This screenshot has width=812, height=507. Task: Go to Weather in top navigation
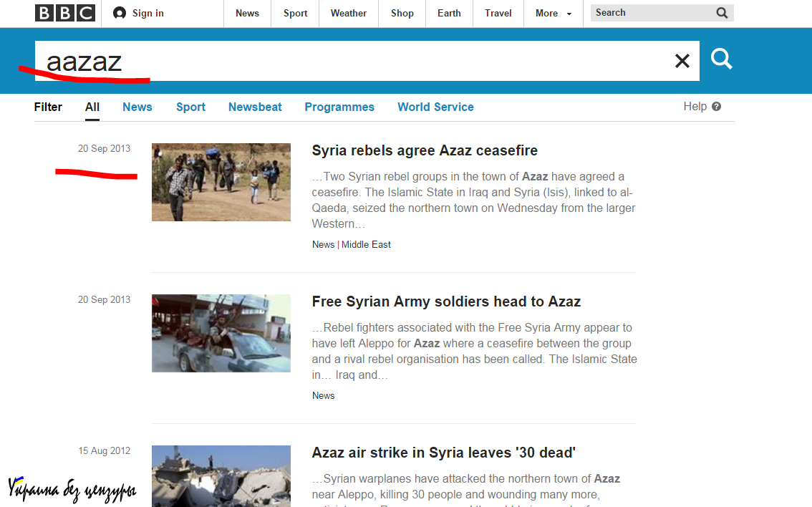[x=348, y=13]
